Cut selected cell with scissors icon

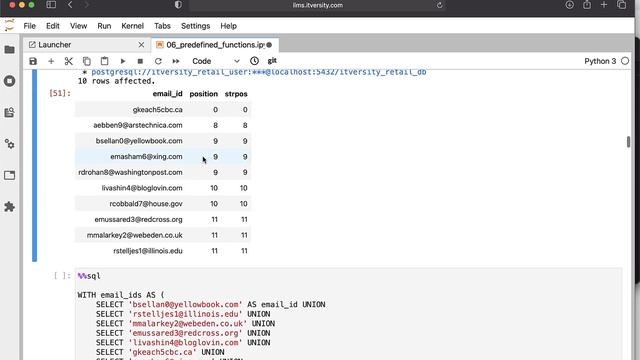tap(69, 61)
